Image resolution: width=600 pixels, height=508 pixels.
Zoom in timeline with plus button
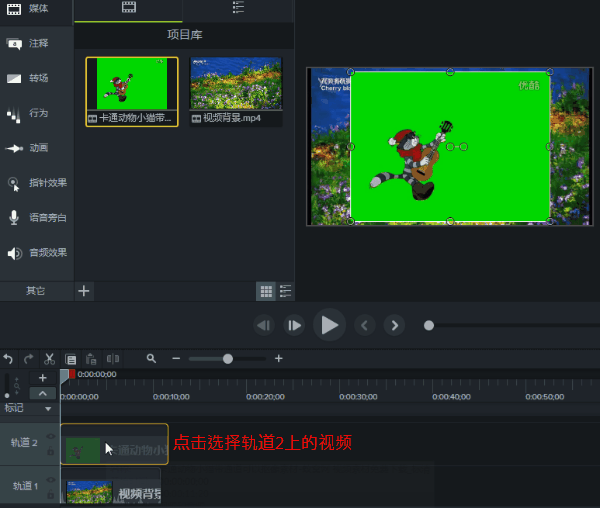coord(279,358)
